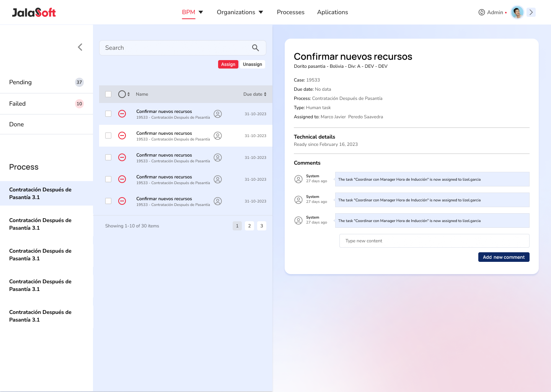This screenshot has width=551, height=392.
Task: Click the 'Confirmar nuevos recursos' detail title
Action: [353, 57]
